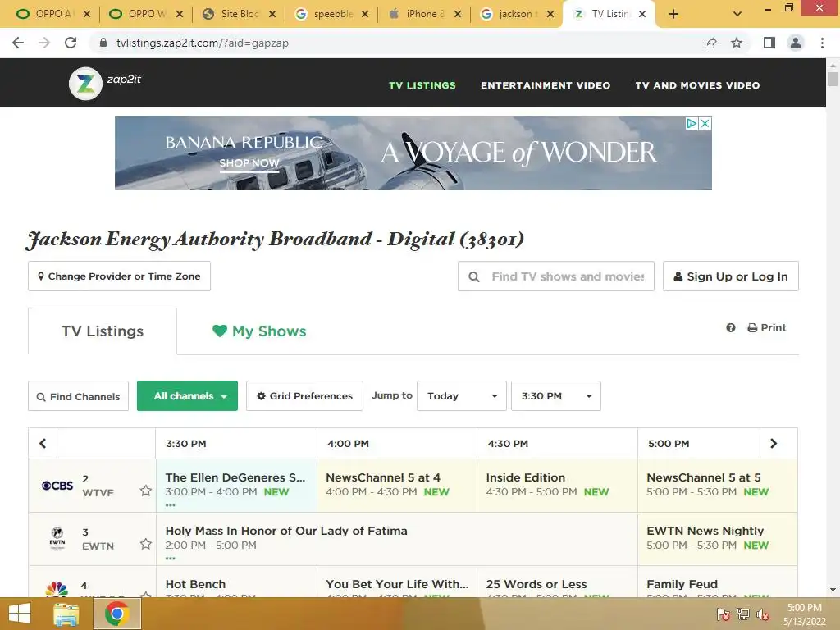Image resolution: width=840 pixels, height=630 pixels.
Task: Bookmark page with star icon
Action: point(737,43)
